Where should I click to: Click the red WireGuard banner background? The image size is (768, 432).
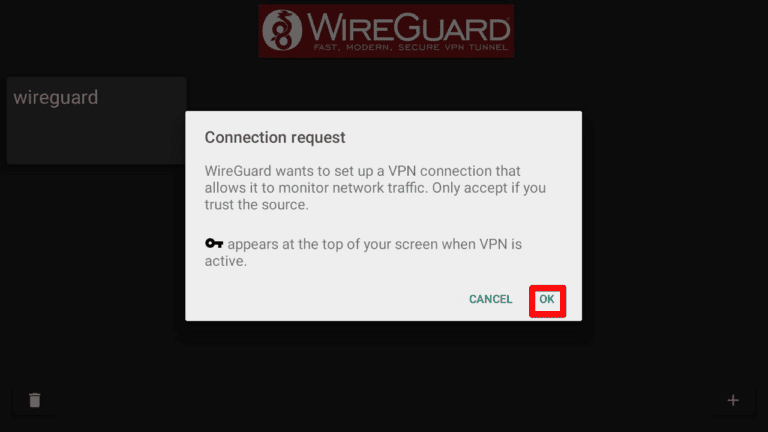pos(386,31)
